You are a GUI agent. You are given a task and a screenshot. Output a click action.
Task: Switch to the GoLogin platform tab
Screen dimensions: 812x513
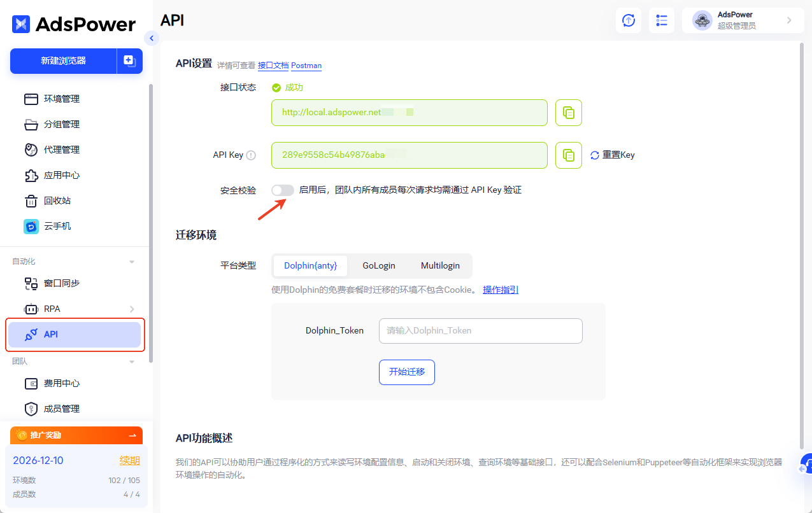coord(378,265)
